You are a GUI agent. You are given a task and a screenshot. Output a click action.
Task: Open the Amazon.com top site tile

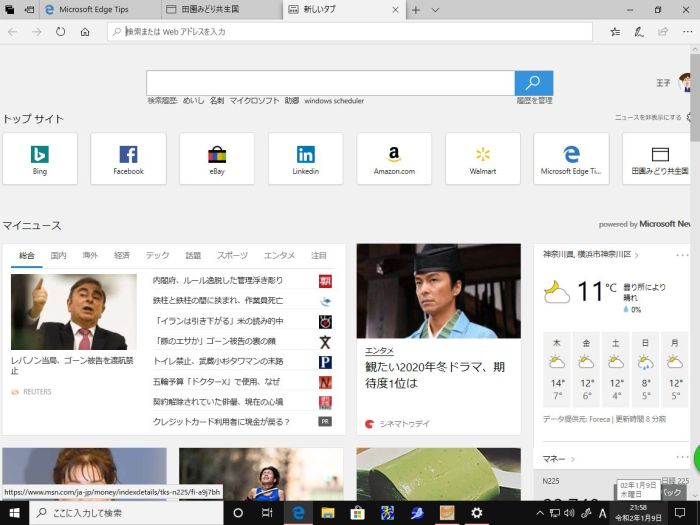(x=394, y=159)
